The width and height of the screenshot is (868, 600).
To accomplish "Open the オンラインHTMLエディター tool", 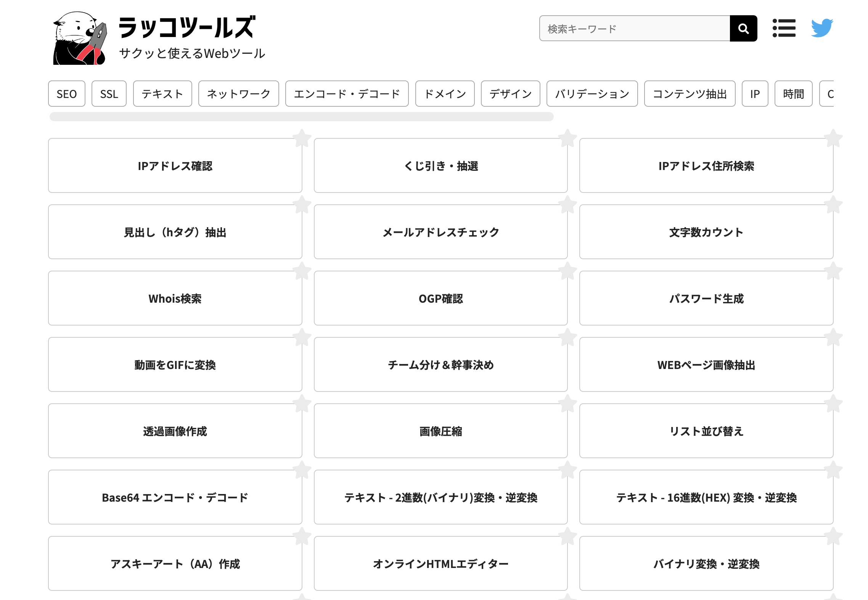I will pyautogui.click(x=441, y=564).
